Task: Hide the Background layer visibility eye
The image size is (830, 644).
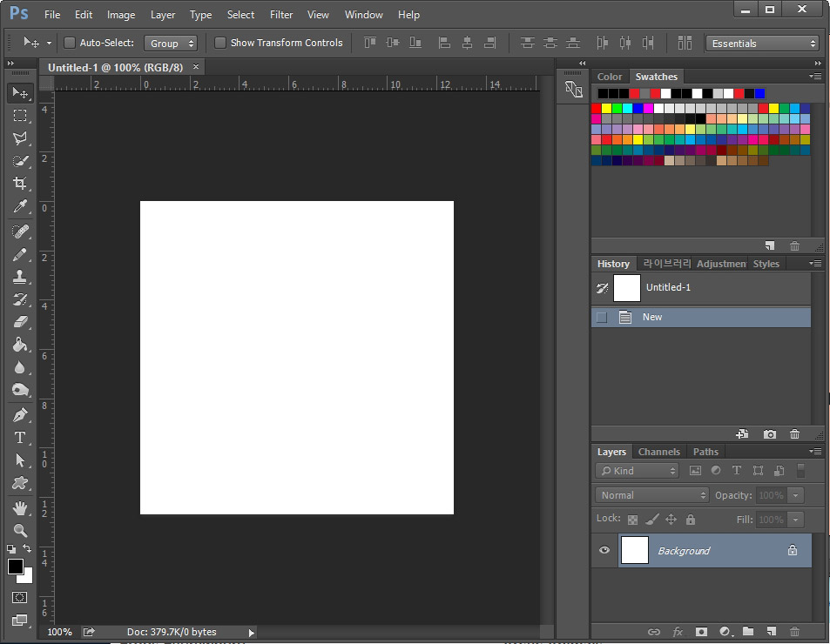Action: pyautogui.click(x=604, y=550)
